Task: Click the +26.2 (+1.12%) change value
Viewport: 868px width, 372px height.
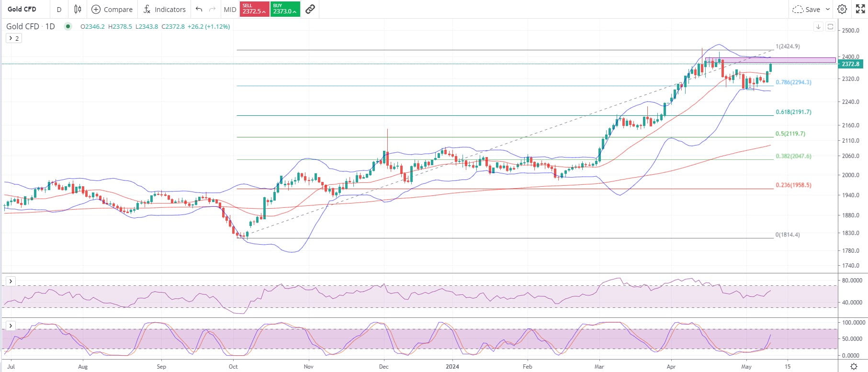Action: 208,27
